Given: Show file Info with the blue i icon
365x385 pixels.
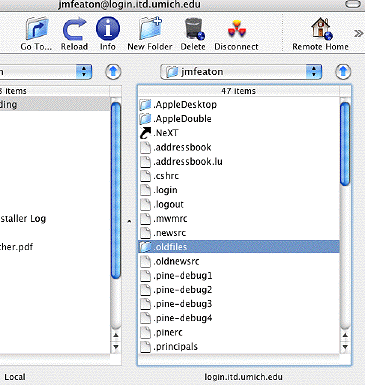Looking at the screenshot, I should pyautogui.click(x=108, y=29).
